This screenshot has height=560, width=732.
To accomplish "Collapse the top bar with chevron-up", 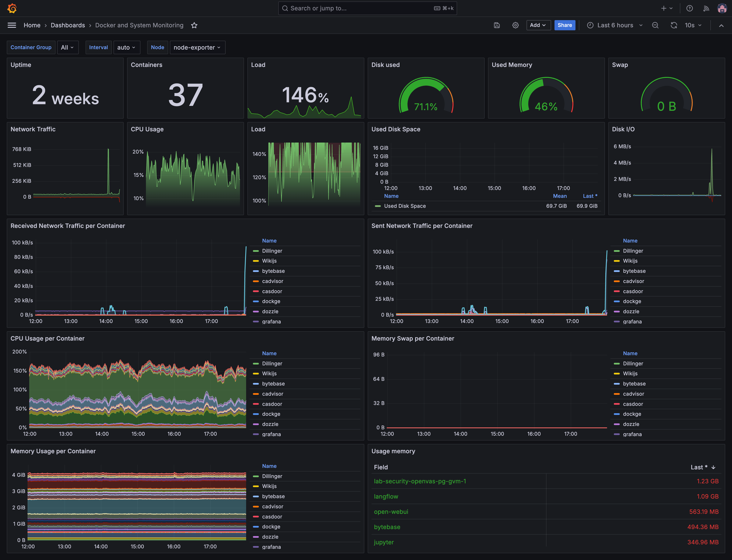I will tap(721, 25).
